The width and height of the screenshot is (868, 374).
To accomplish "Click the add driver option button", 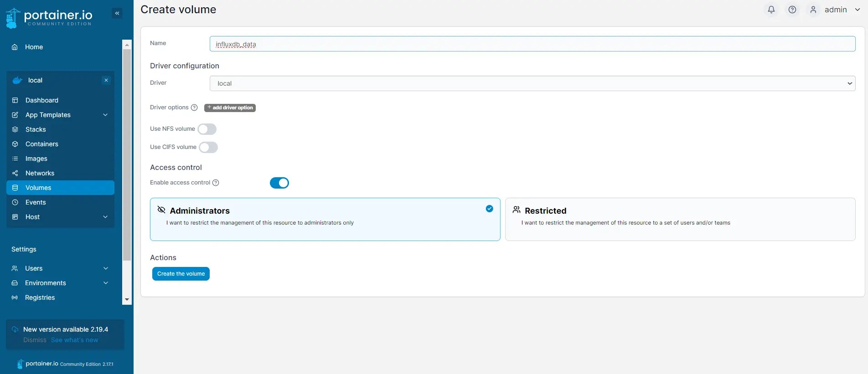I will click(x=230, y=108).
